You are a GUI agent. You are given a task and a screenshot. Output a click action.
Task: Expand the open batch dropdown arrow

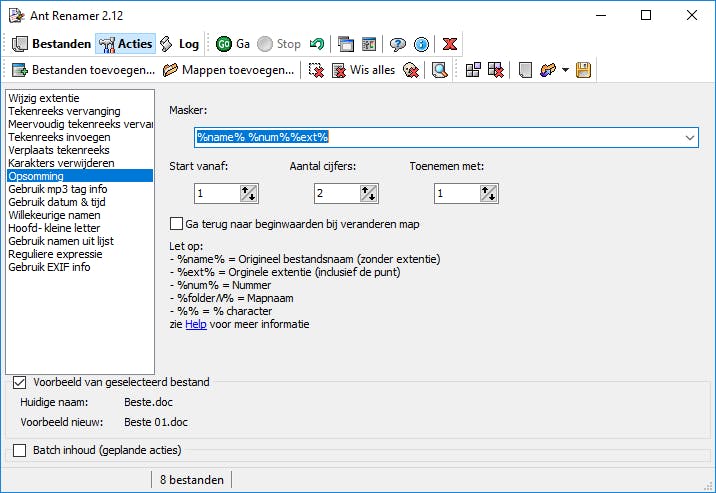pos(565,70)
